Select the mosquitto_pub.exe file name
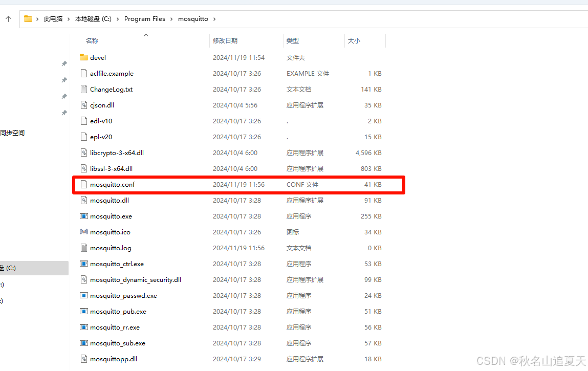 pos(118,311)
